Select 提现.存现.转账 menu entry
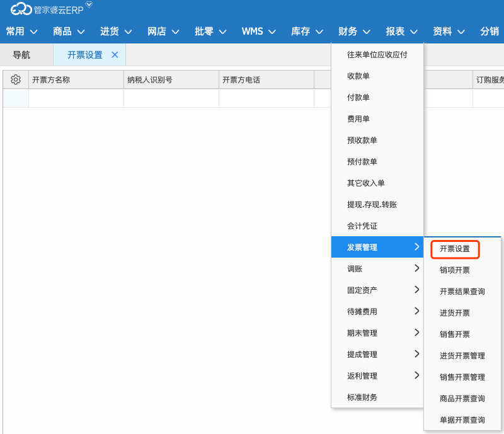Screen dimensions: 504x434 [377, 205]
